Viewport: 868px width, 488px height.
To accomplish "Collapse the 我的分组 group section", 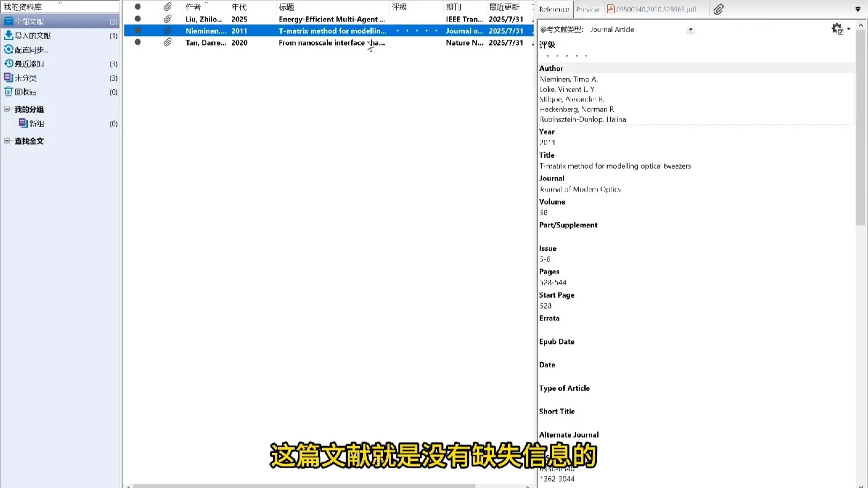I will click(x=8, y=109).
